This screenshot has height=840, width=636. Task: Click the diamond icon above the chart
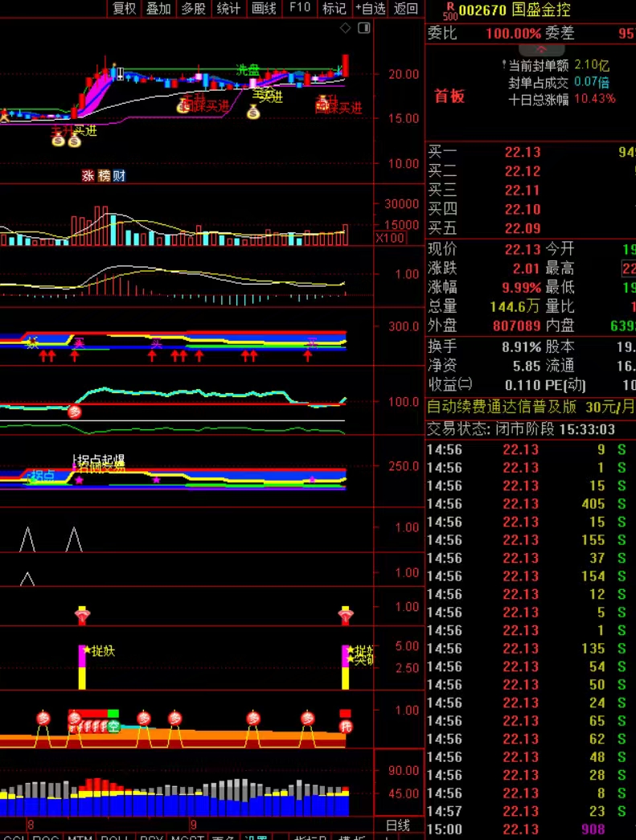tap(346, 28)
